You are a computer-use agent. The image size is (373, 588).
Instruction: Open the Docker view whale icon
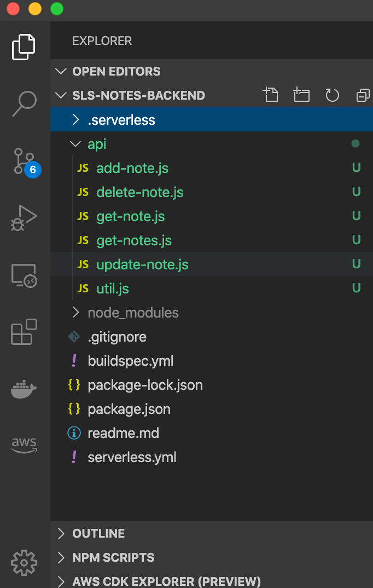[24, 389]
